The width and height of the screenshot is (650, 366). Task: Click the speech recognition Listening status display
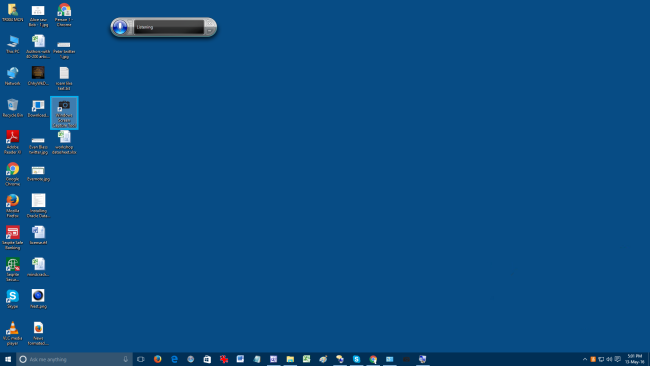click(x=169, y=27)
